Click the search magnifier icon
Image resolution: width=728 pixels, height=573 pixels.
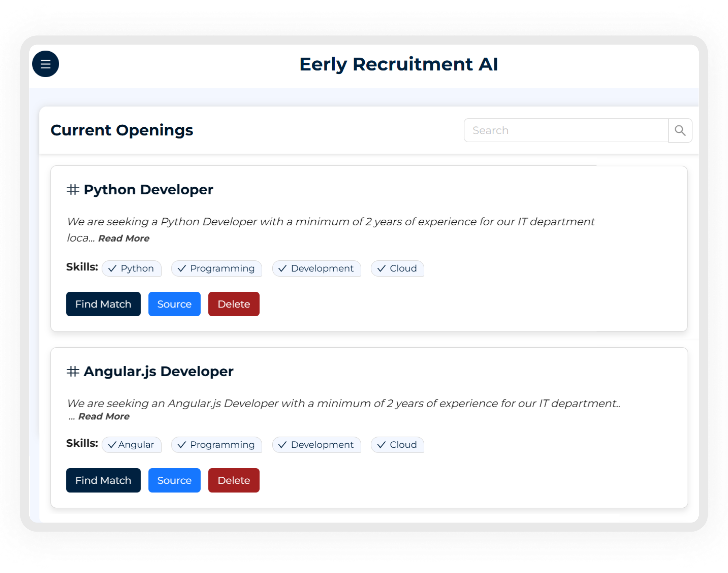(680, 130)
